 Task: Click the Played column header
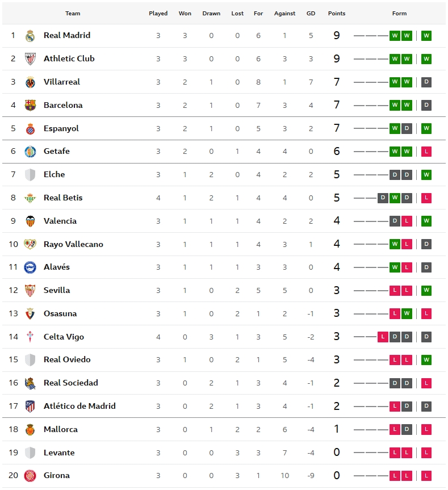158,14
